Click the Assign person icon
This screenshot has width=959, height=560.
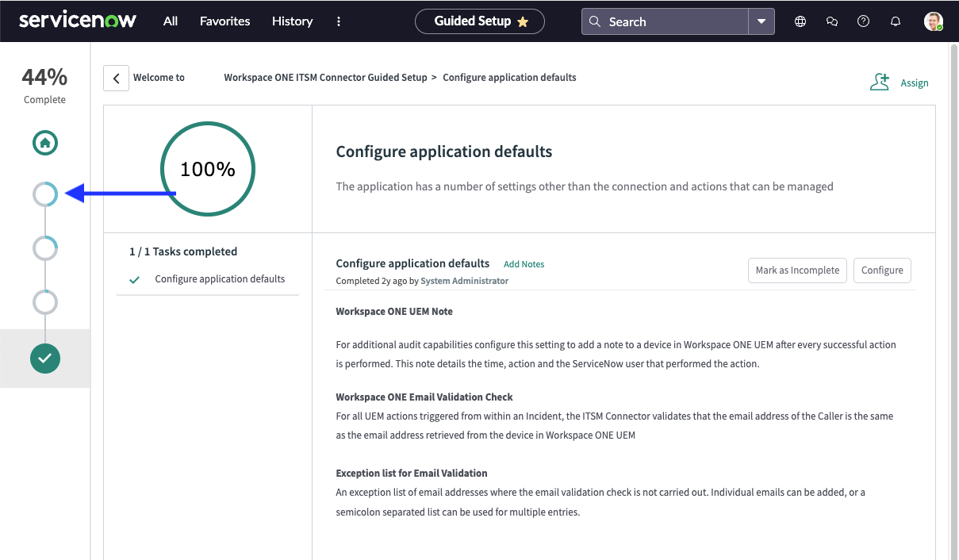(x=880, y=81)
